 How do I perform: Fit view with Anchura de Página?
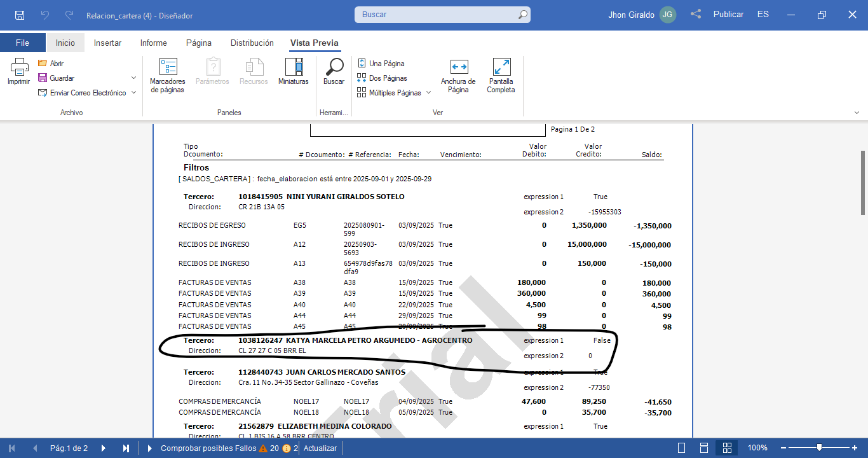[458, 75]
